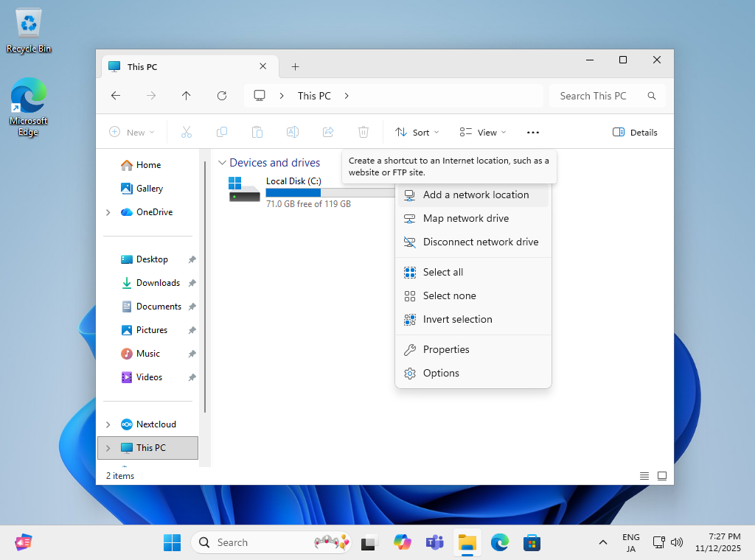This screenshot has height=560, width=755.
Task: Click the Up arrow navigation icon
Action: 187,96
